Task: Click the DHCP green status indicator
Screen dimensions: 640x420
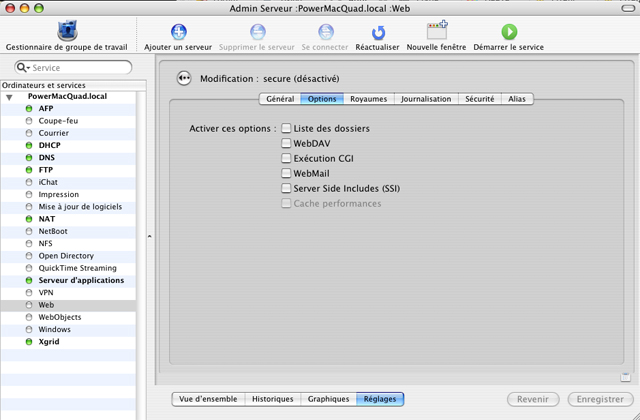Action: (29, 145)
